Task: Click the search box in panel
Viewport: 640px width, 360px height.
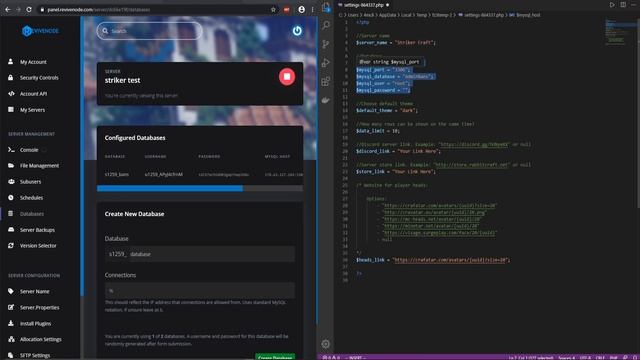Action: pos(149,31)
